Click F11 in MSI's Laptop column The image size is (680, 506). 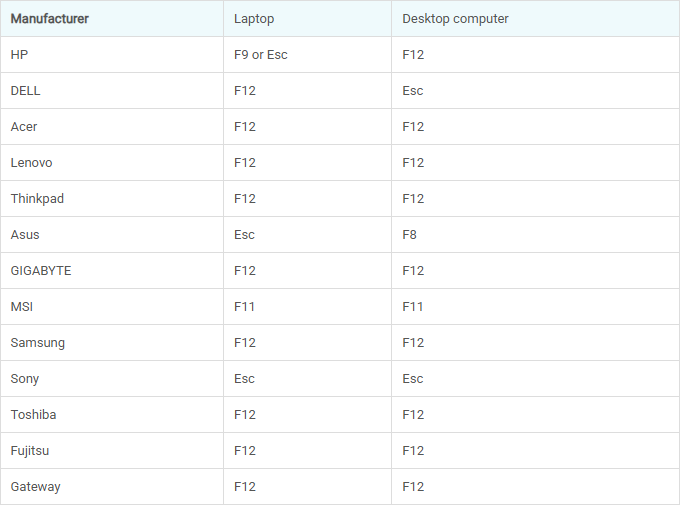click(245, 307)
